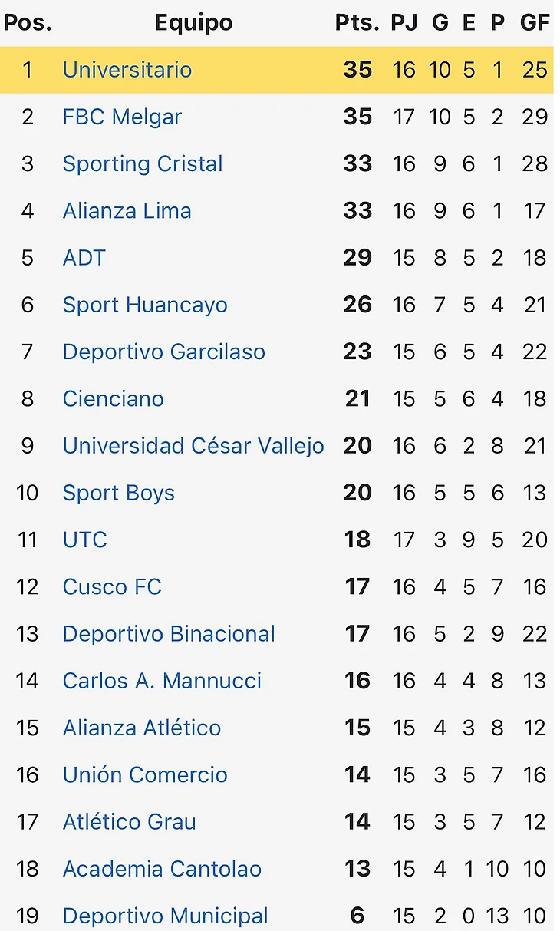Click the Cusco FC link
Viewport: 560px width, 931px height.
(x=112, y=586)
